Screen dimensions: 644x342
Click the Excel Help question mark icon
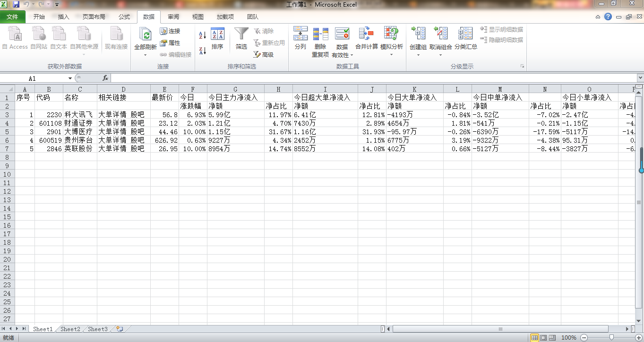tap(608, 17)
